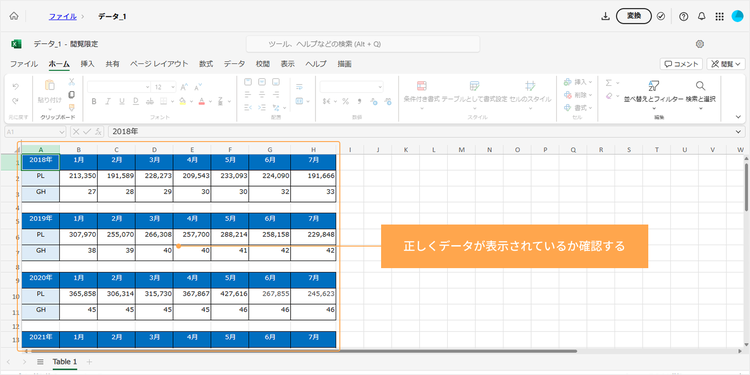Toggle Underline formatting

click(x=121, y=101)
